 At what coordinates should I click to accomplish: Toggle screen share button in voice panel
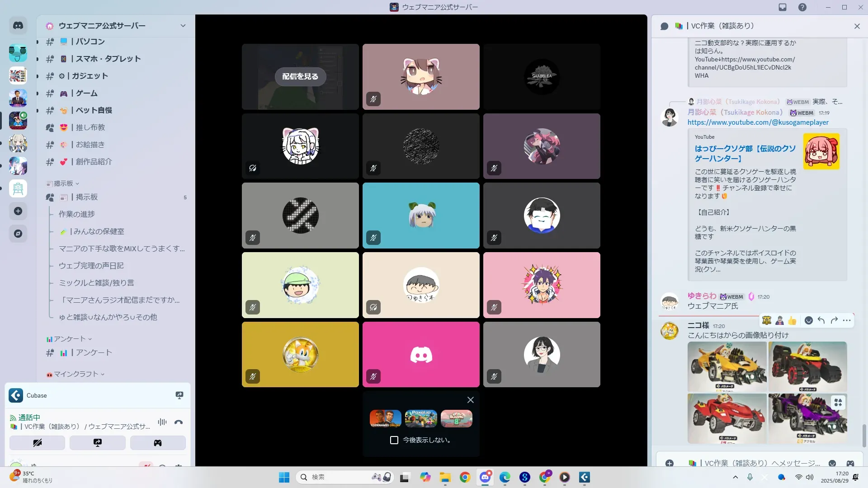tap(98, 443)
